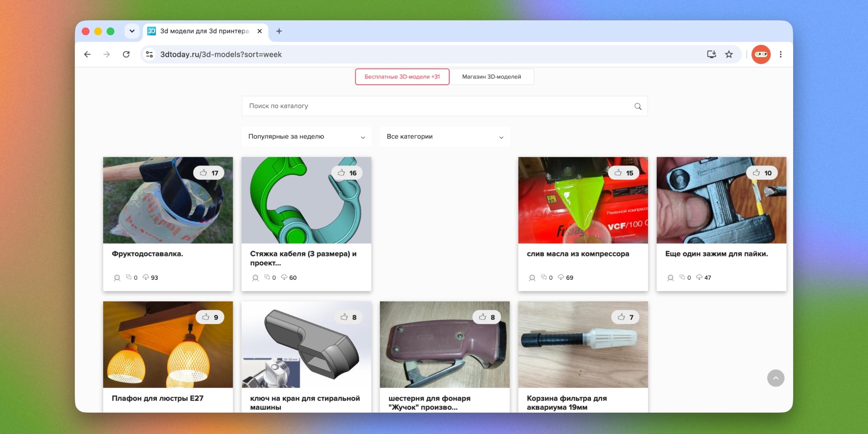Expand the tab search dropdown
The image size is (868, 434).
[x=132, y=31]
